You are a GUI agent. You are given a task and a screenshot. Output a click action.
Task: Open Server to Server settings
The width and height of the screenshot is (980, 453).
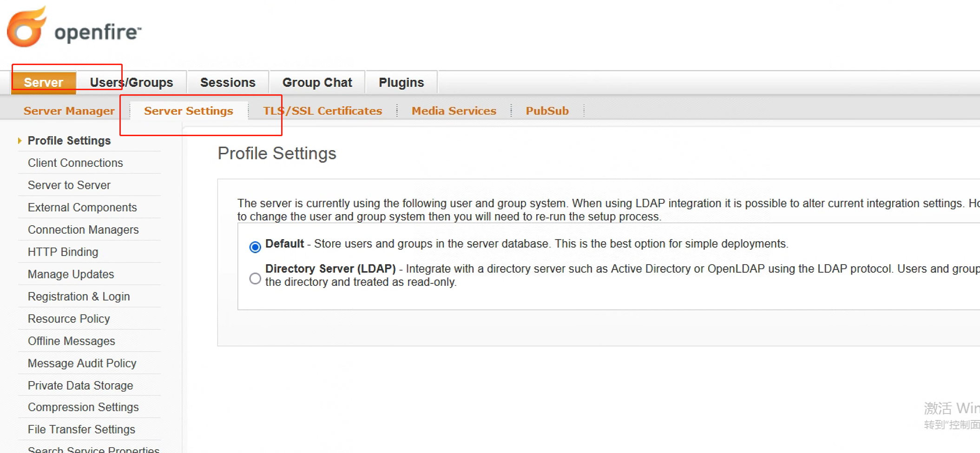69,185
